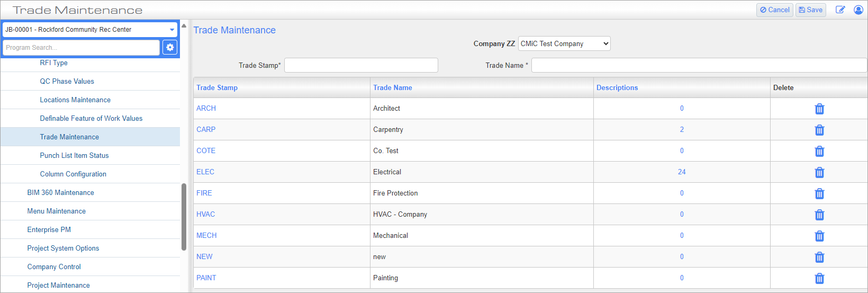Click into the Trade Stamp input field
Image resolution: width=868 pixels, height=293 pixels.
click(361, 65)
